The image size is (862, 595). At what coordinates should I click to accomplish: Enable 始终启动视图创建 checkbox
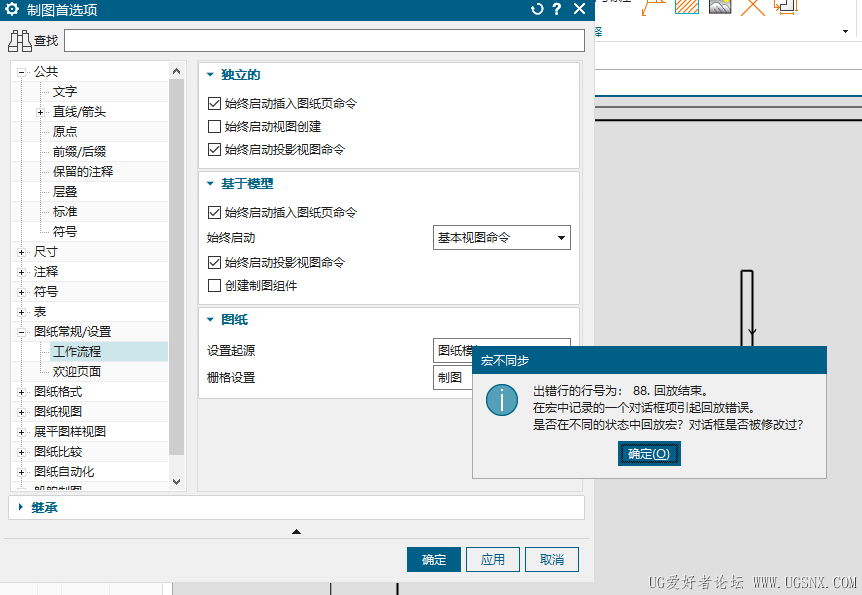point(215,125)
